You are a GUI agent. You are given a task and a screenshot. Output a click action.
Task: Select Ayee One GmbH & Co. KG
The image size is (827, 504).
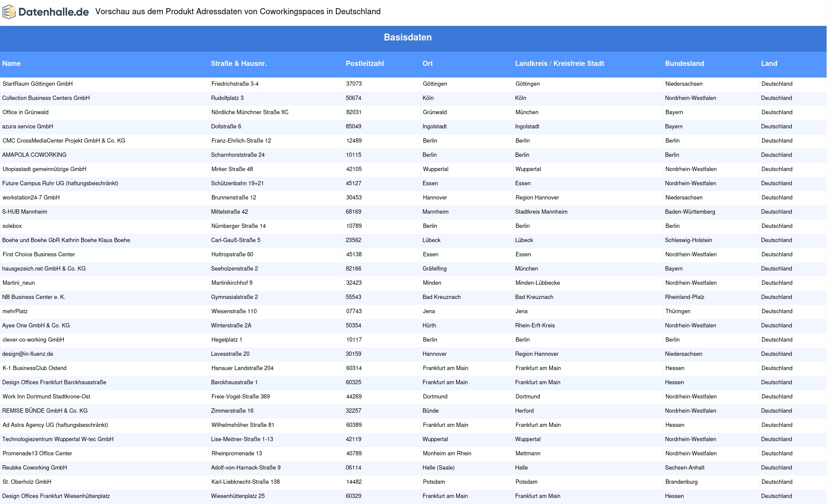click(x=36, y=326)
